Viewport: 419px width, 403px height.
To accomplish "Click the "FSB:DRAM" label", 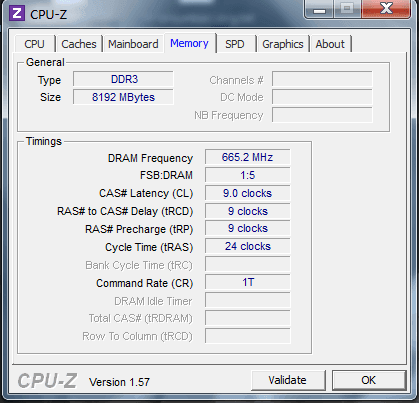I will (x=166, y=175).
